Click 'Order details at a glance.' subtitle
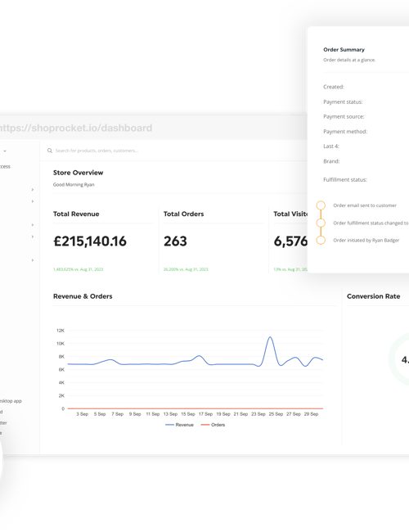The height and width of the screenshot is (532, 409). (x=349, y=60)
